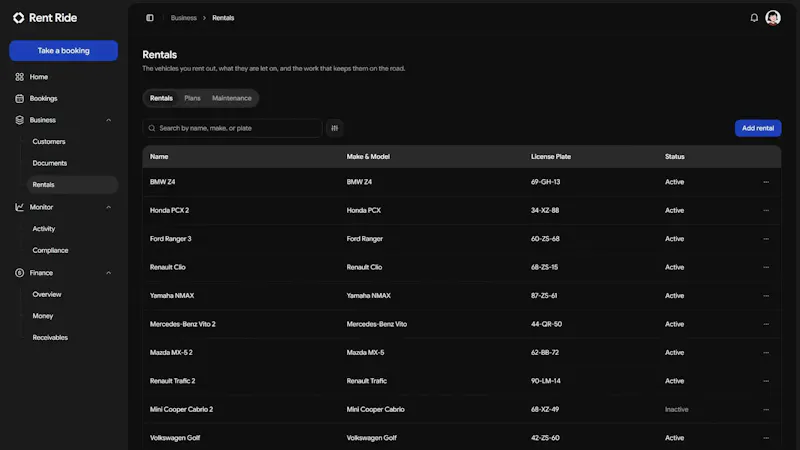
Task: Select Renault Trafic 2 name cell
Action: 172,381
